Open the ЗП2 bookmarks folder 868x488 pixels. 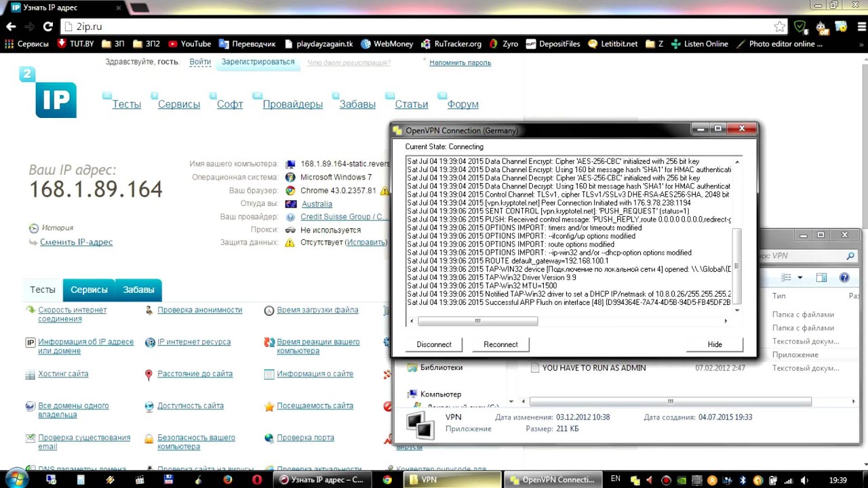tap(146, 43)
